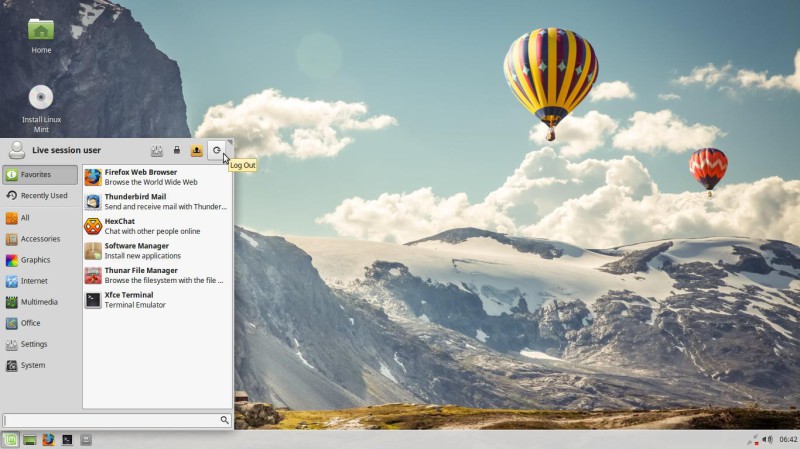Click the Live session user avatar
The width and height of the screenshot is (800, 449).
[x=17, y=150]
